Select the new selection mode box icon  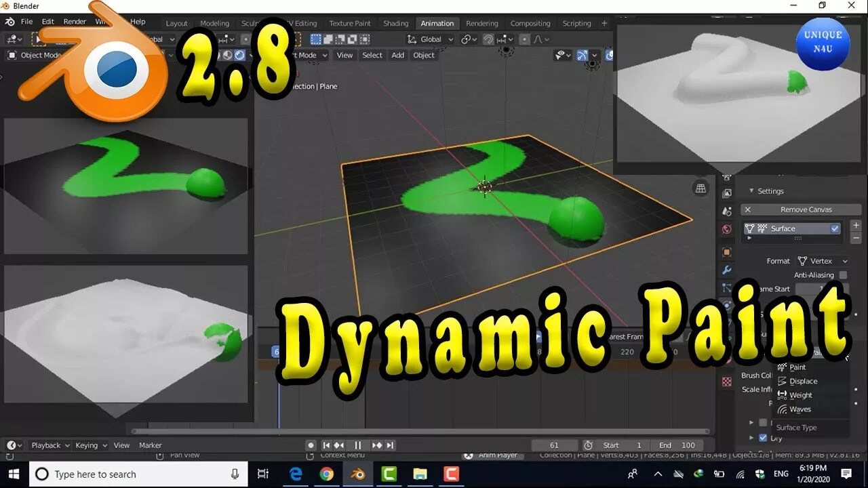[x=316, y=39]
